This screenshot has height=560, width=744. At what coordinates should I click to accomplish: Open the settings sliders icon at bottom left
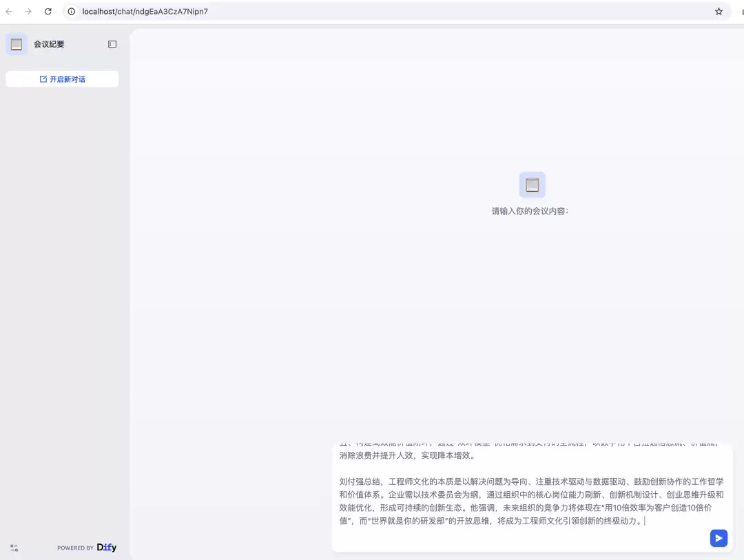click(14, 548)
